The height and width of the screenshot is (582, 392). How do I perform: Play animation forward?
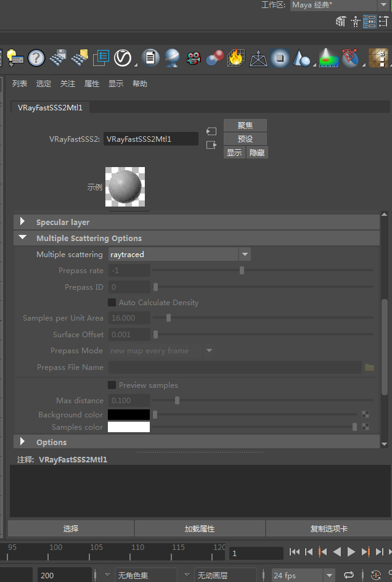click(351, 552)
